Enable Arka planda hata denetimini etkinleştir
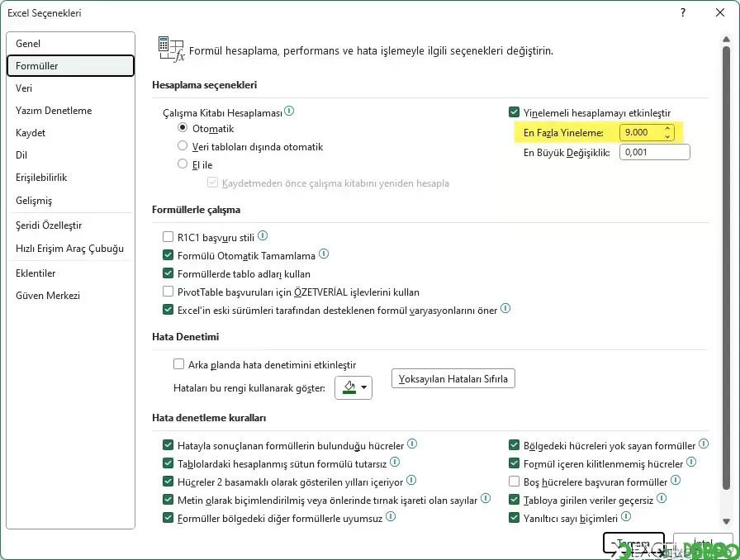 tap(178, 364)
